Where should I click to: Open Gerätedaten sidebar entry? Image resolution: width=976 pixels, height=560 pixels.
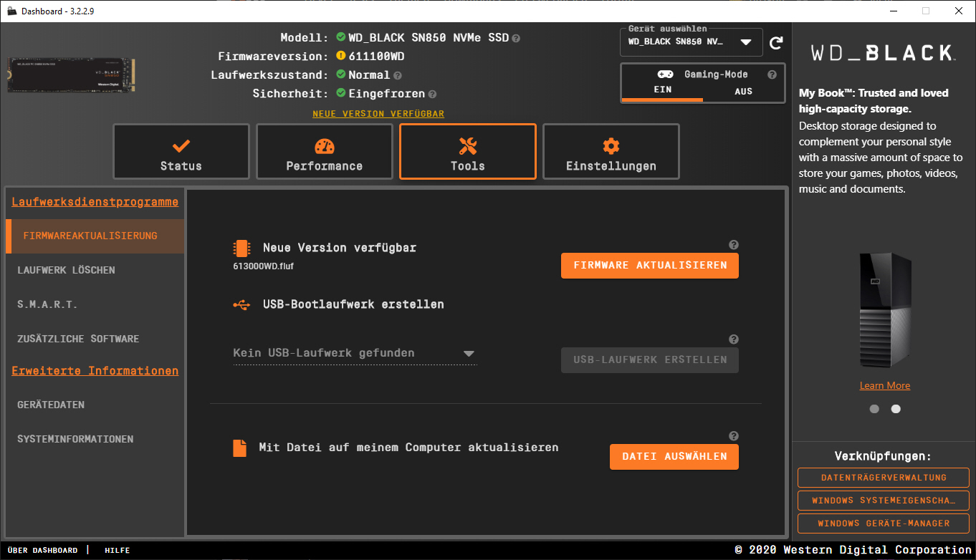pos(95,405)
